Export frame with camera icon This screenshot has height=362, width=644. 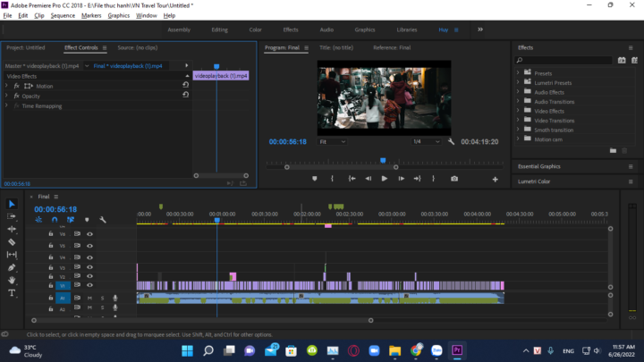coord(453,179)
